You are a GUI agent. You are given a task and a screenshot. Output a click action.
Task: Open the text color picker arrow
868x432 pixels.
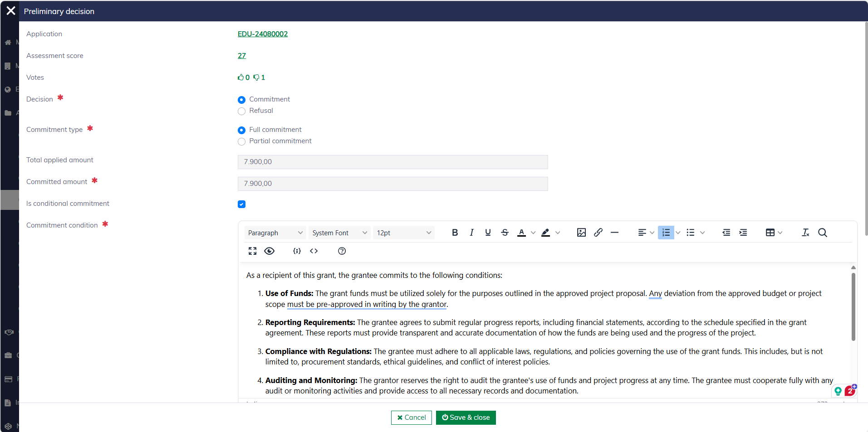(533, 233)
